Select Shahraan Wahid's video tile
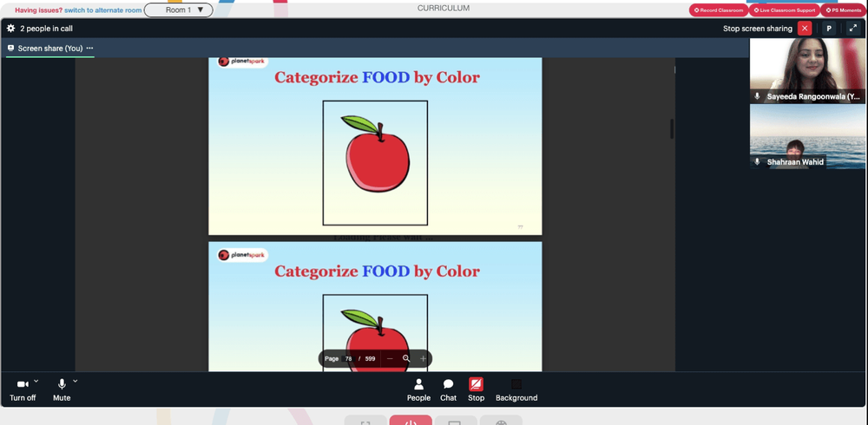This screenshot has height=425, width=868. click(x=807, y=137)
